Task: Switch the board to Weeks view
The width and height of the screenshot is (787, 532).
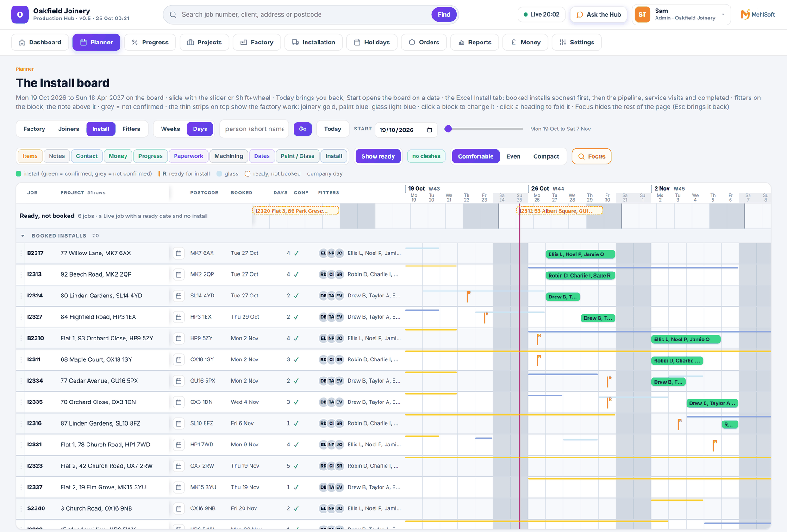Action: pos(170,129)
